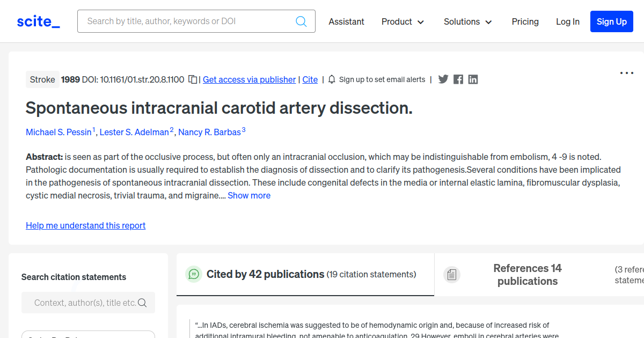Share the report on LinkedIn
The width and height of the screenshot is (644, 338).
[x=473, y=79]
